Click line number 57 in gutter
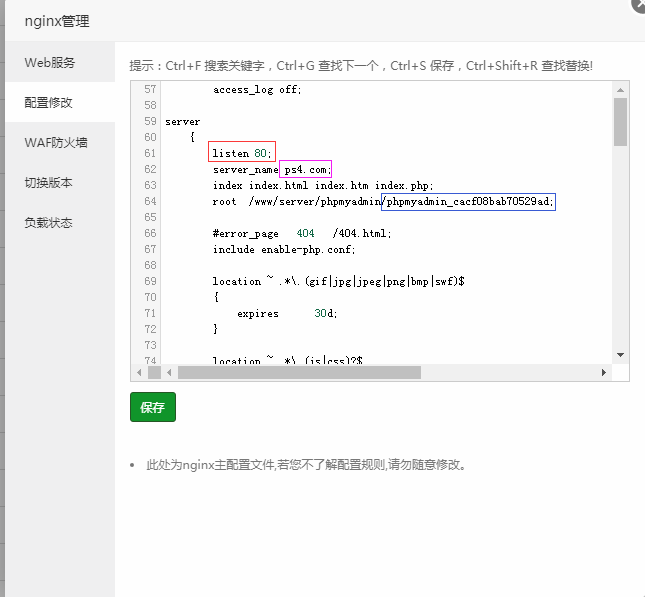Image resolution: width=645 pixels, height=597 pixels. point(150,89)
